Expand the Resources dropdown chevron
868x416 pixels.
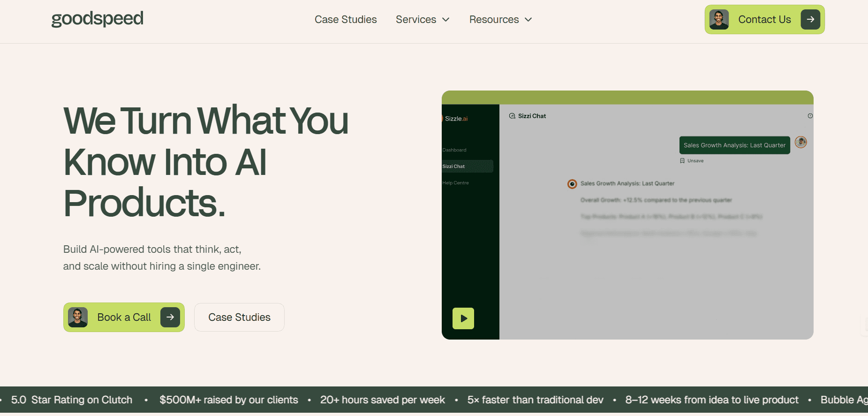[x=528, y=20]
